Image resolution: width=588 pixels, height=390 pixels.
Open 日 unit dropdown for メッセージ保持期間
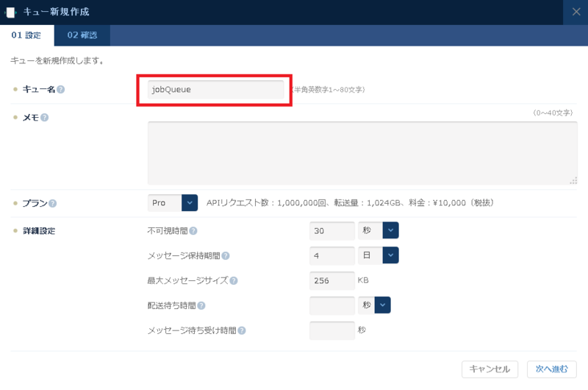pyautogui.click(x=379, y=255)
